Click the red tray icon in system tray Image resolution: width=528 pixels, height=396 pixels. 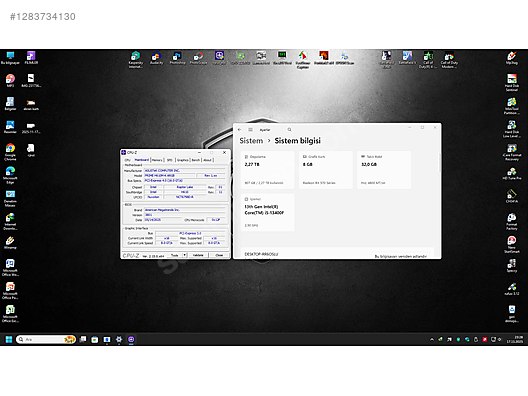tap(485, 339)
